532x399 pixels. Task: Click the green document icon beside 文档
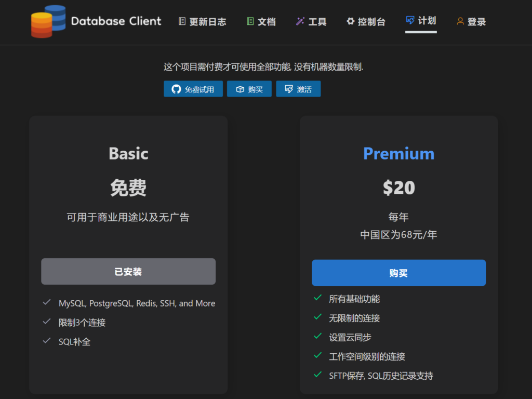click(x=250, y=21)
